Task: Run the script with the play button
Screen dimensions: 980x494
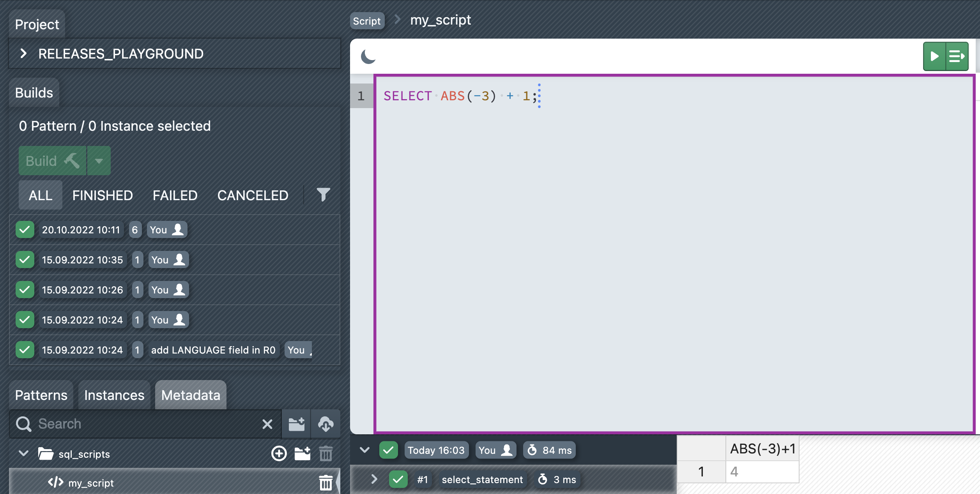Action: [934, 56]
